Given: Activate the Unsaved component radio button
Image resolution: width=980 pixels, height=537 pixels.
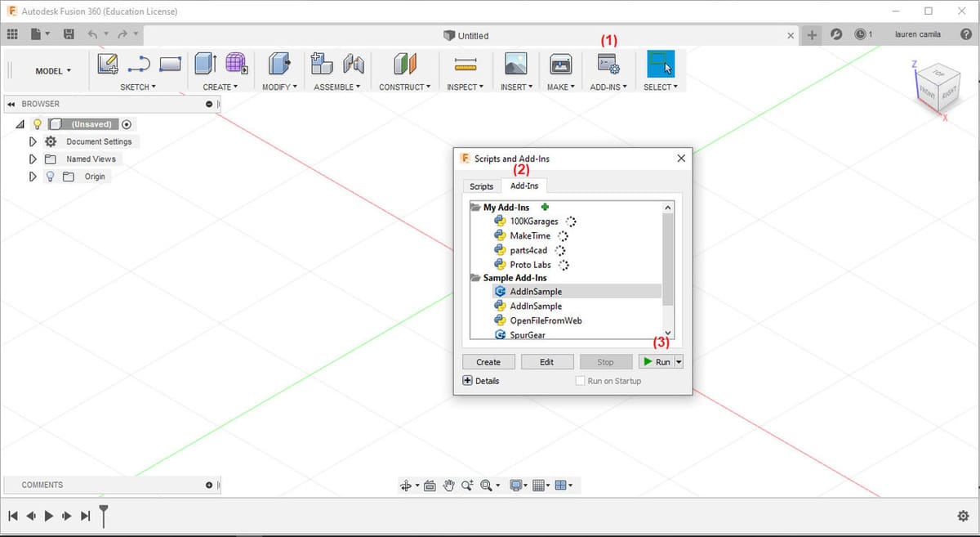Looking at the screenshot, I should (127, 124).
